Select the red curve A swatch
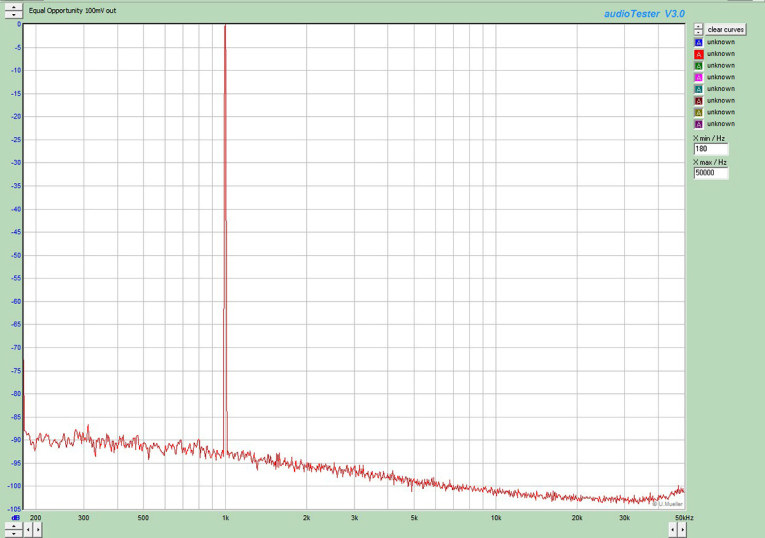 698,54
